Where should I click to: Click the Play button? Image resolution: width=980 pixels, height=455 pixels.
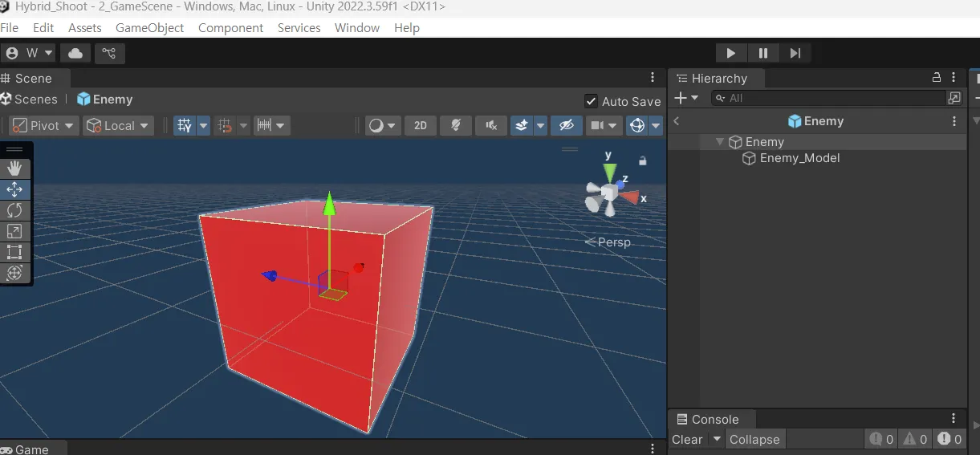[x=730, y=53]
